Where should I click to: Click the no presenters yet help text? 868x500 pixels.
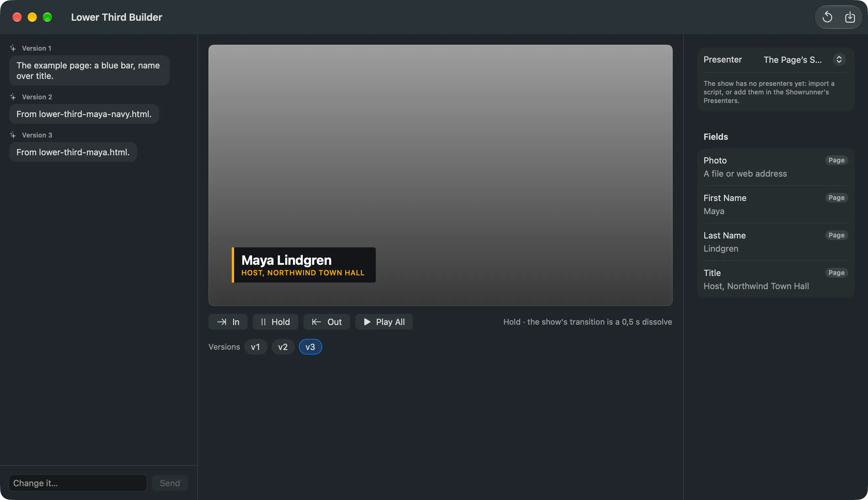coord(769,92)
